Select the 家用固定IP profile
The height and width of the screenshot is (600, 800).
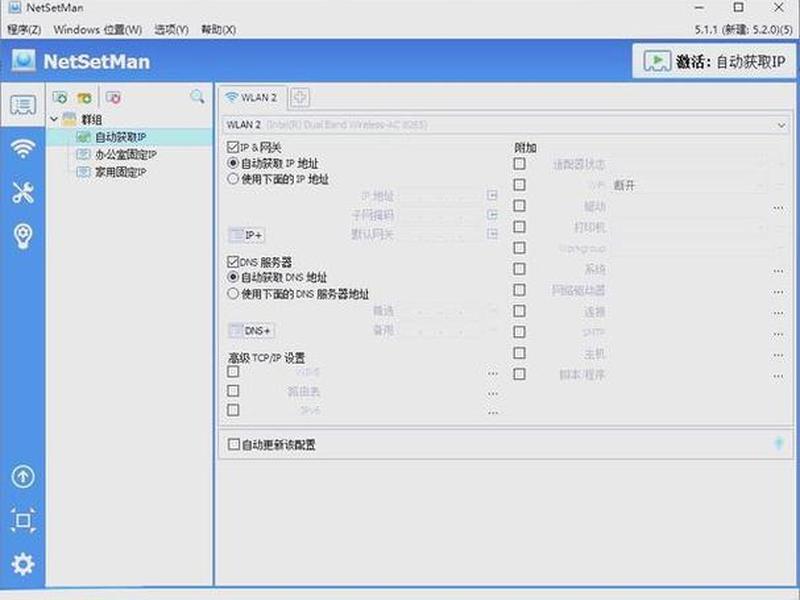(120, 172)
